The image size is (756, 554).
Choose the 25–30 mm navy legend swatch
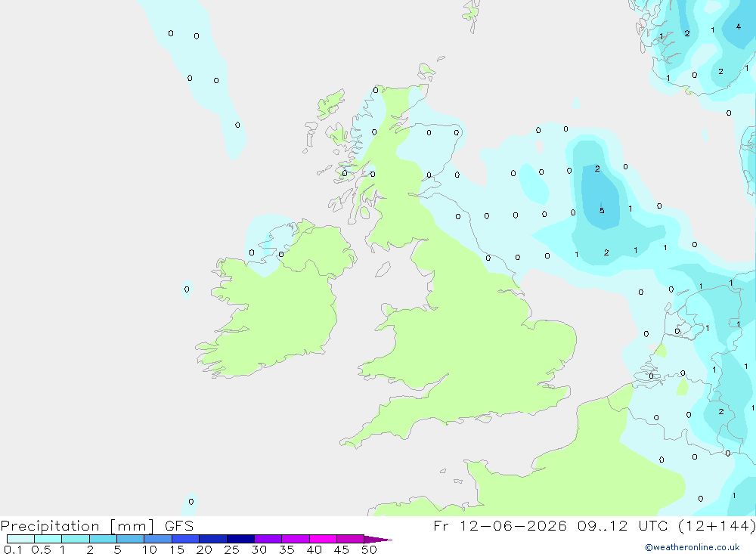[240, 539]
